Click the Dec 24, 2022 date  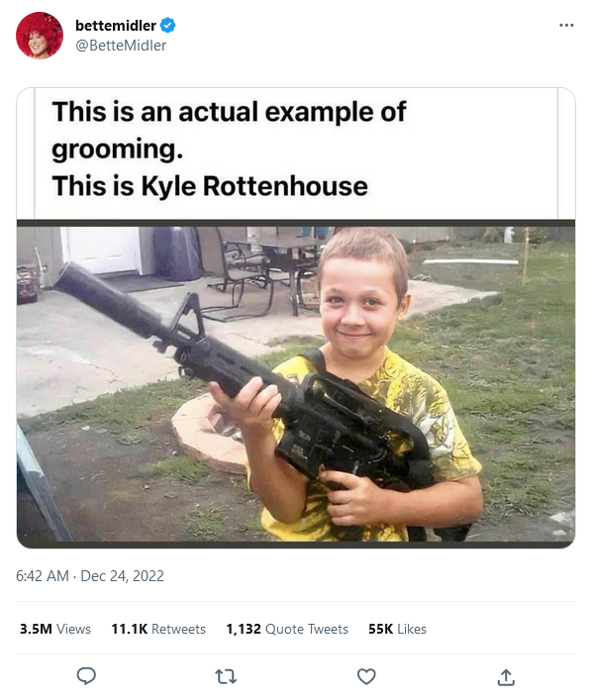123,576
